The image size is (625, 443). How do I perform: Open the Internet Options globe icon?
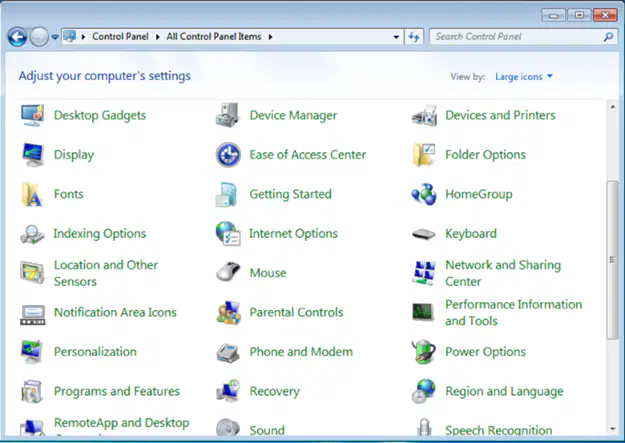(x=228, y=234)
